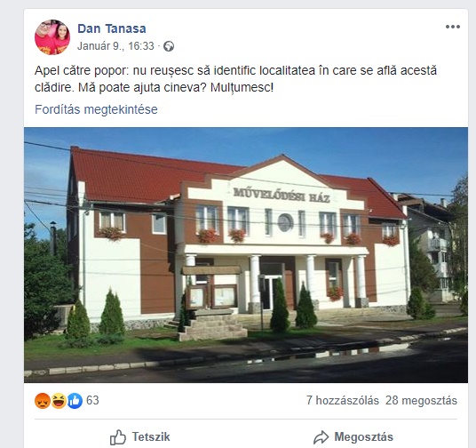Click the thumbs-up icon beside Tetszik
Viewport: 476px width, 448px height.
click(118, 437)
